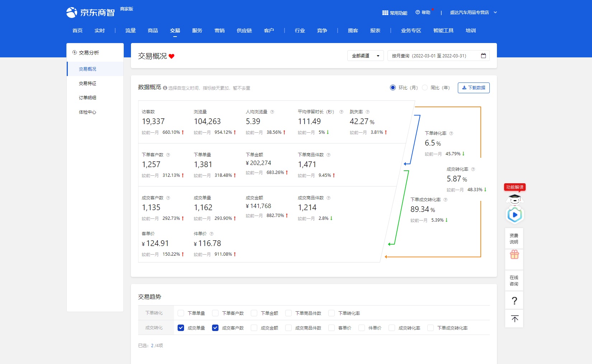Click the 在线咨询 link
Image resolution: width=592 pixels, height=364 pixels.
(x=514, y=280)
